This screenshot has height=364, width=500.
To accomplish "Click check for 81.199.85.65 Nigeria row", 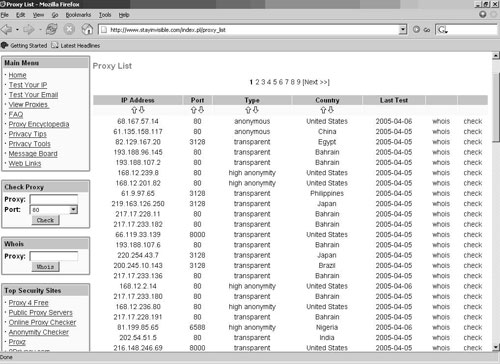I will (x=473, y=327).
